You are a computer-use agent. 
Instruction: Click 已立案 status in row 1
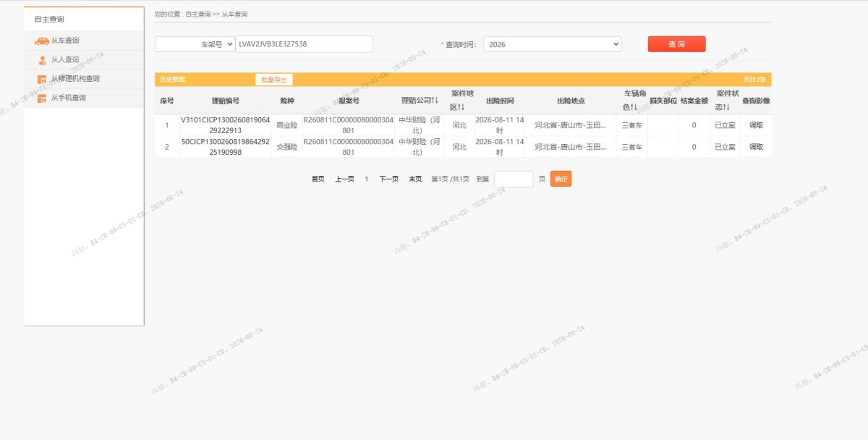point(725,125)
